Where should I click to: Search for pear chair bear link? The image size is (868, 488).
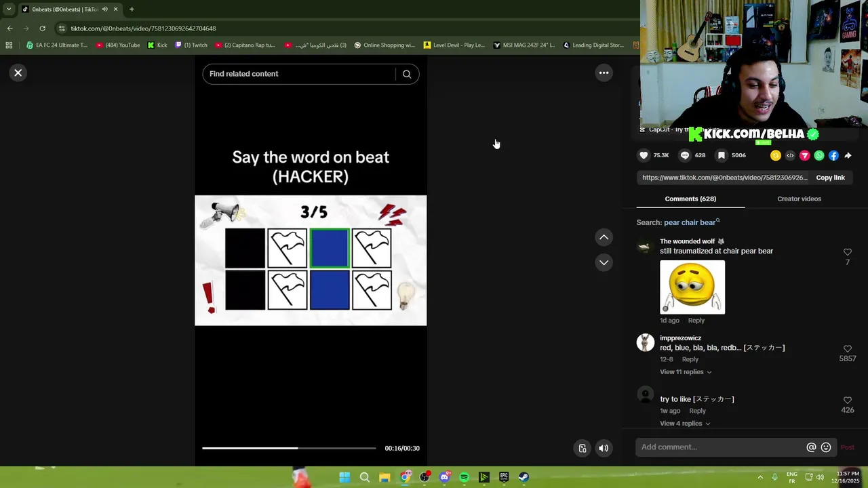pos(692,222)
